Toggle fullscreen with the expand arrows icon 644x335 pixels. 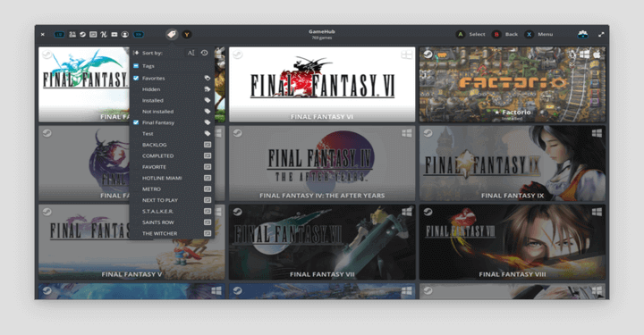(601, 35)
